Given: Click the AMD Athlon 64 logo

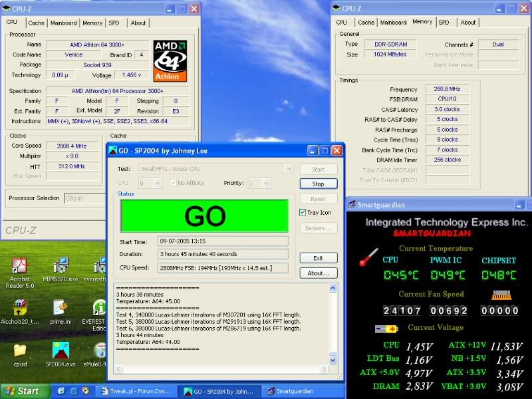Looking at the screenshot, I should (170, 61).
